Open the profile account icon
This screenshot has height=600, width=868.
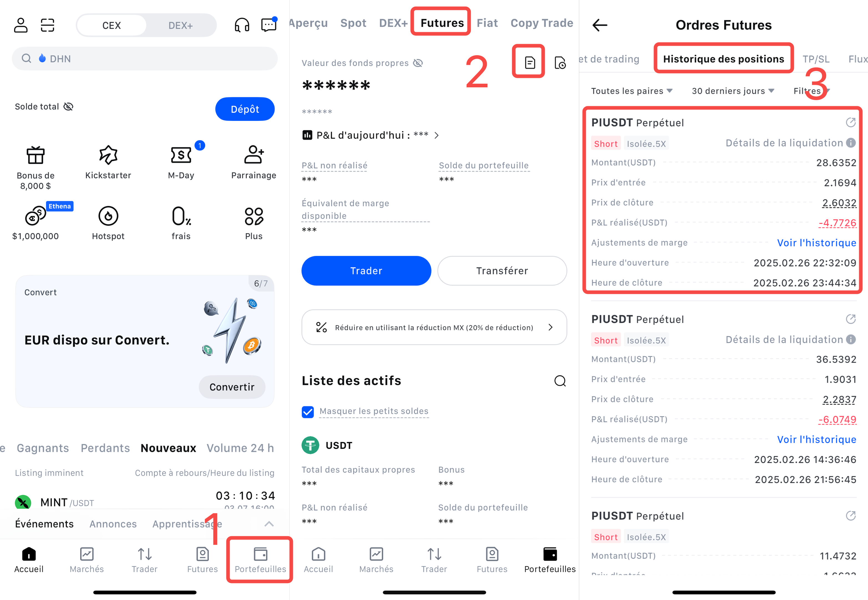click(21, 25)
